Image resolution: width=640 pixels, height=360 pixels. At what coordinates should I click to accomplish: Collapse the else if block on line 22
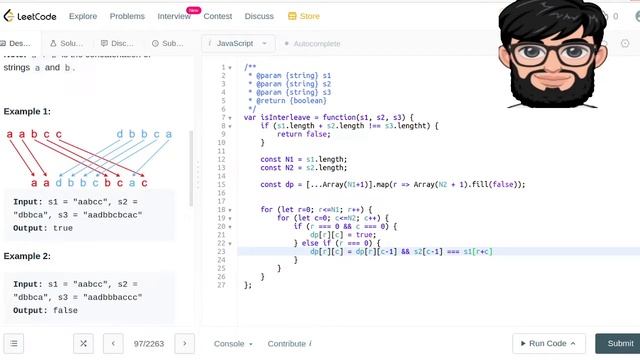tap(230, 244)
